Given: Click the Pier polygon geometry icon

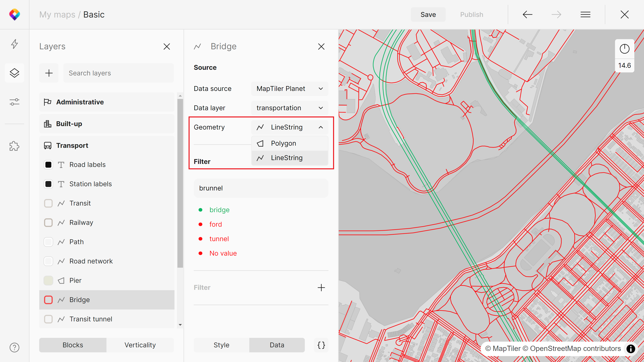Looking at the screenshot, I should (62, 280).
